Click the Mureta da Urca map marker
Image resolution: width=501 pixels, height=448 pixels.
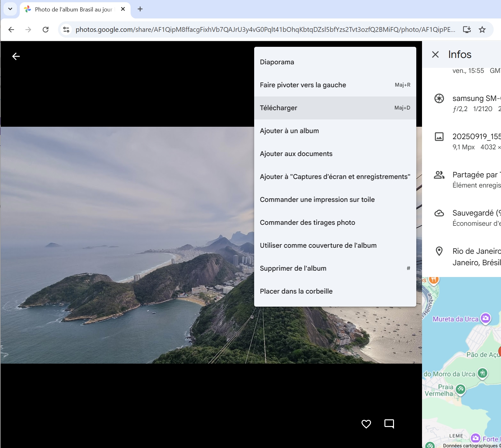pyautogui.click(x=485, y=318)
